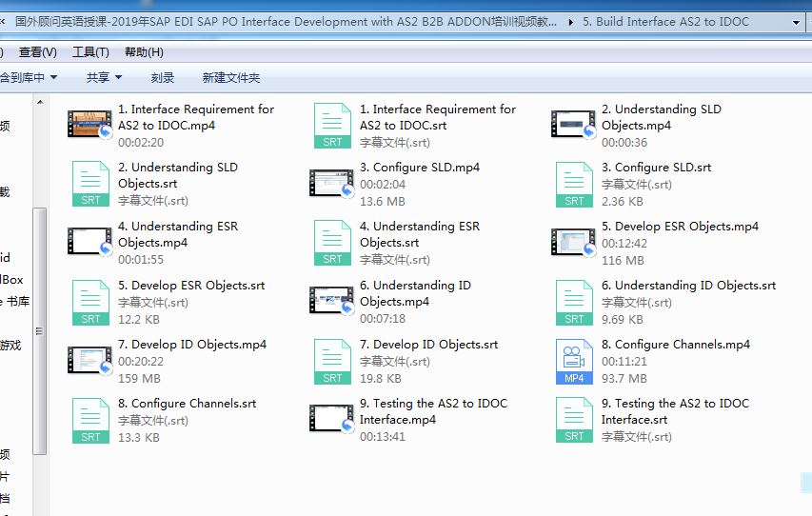Open video thumbnail of 7. Develop ID Objects.mp4
812x516 pixels.
click(x=90, y=360)
